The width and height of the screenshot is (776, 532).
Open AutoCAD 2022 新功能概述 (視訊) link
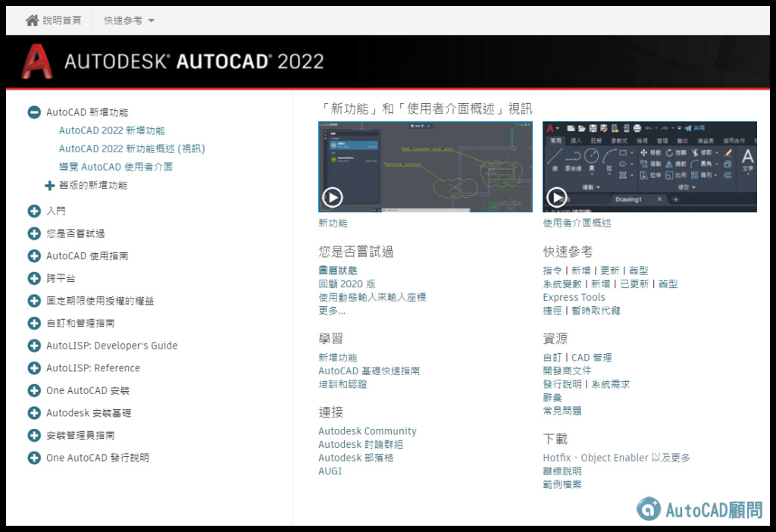[132, 149]
